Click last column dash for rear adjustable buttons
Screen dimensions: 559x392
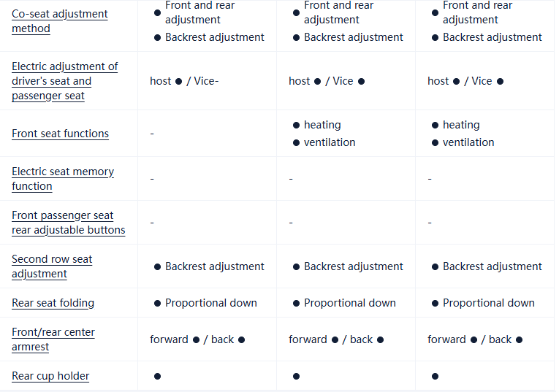click(x=430, y=223)
